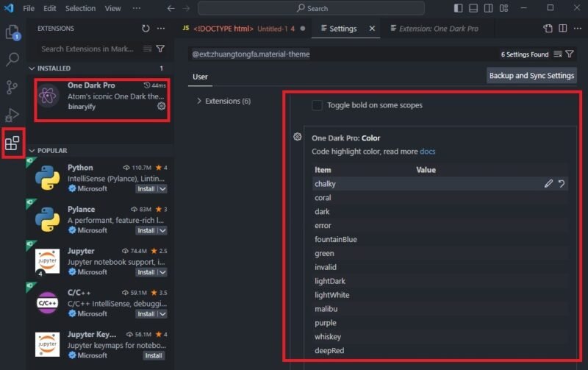Image resolution: width=588 pixels, height=370 pixels.
Task: Go back with navigation arrow
Action: 171,8
